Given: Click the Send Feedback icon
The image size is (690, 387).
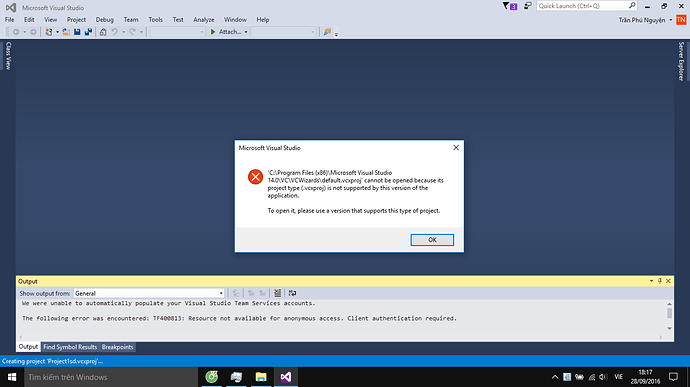Looking at the screenshot, I should tap(528, 6).
